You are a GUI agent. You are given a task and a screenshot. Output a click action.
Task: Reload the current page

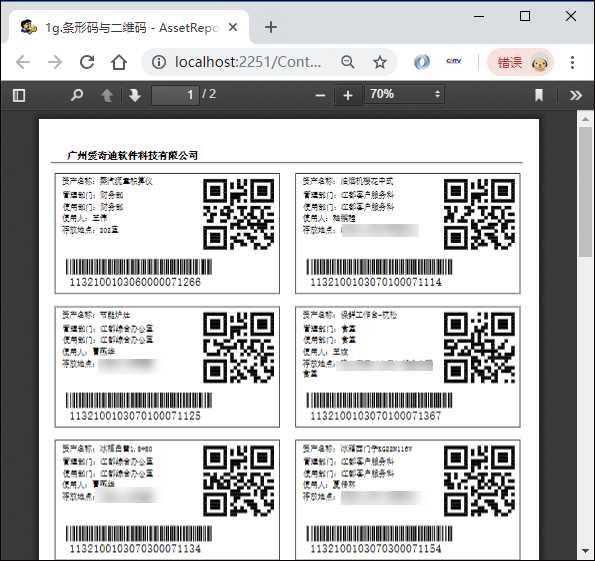point(87,62)
